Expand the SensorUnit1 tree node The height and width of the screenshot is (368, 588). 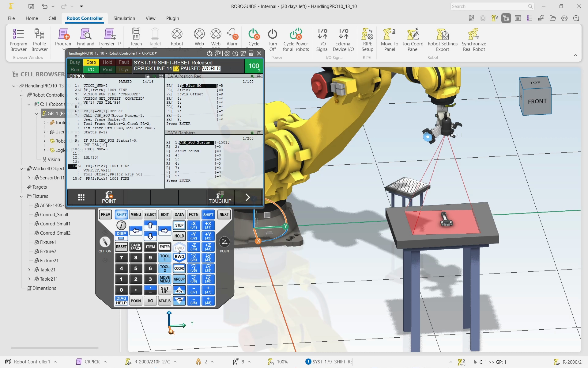pyautogui.click(x=29, y=178)
